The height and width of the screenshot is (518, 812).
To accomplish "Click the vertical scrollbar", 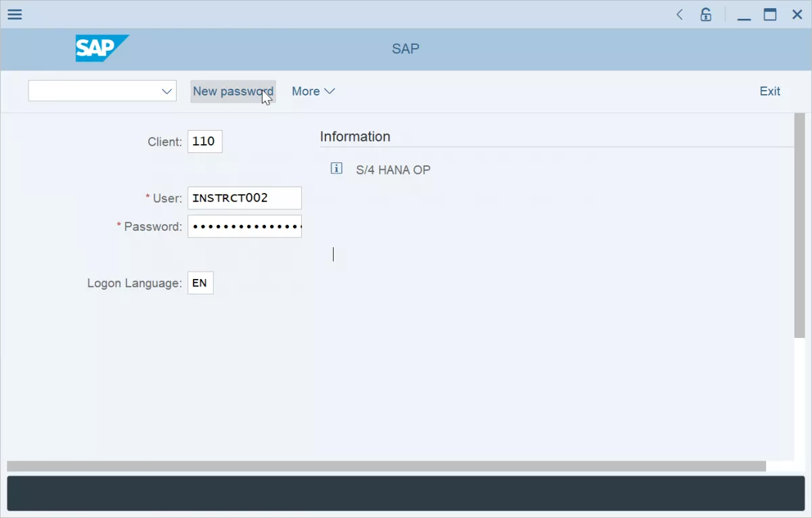I will point(799,225).
